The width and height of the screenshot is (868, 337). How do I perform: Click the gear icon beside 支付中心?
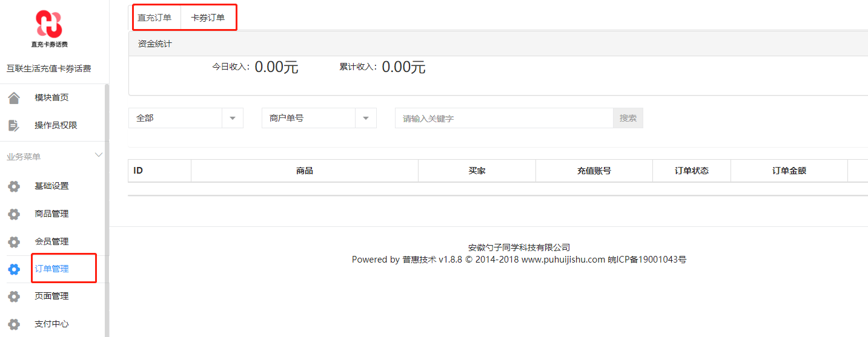tap(14, 324)
